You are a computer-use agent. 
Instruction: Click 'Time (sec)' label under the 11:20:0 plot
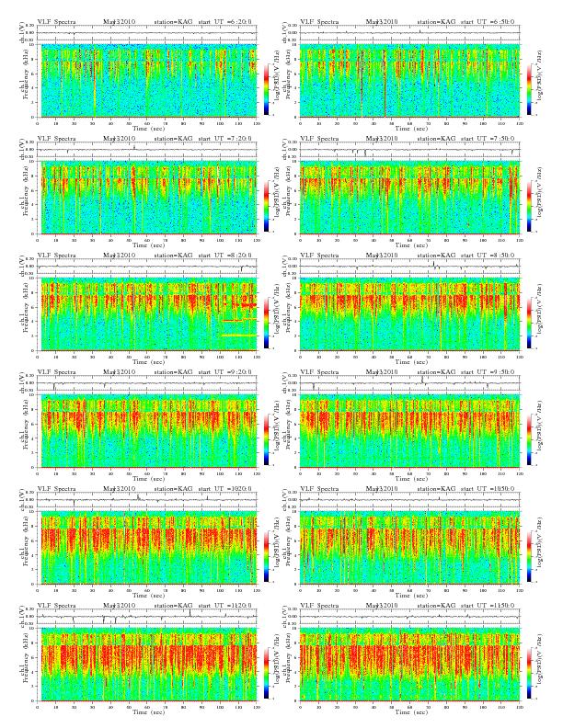149,711
